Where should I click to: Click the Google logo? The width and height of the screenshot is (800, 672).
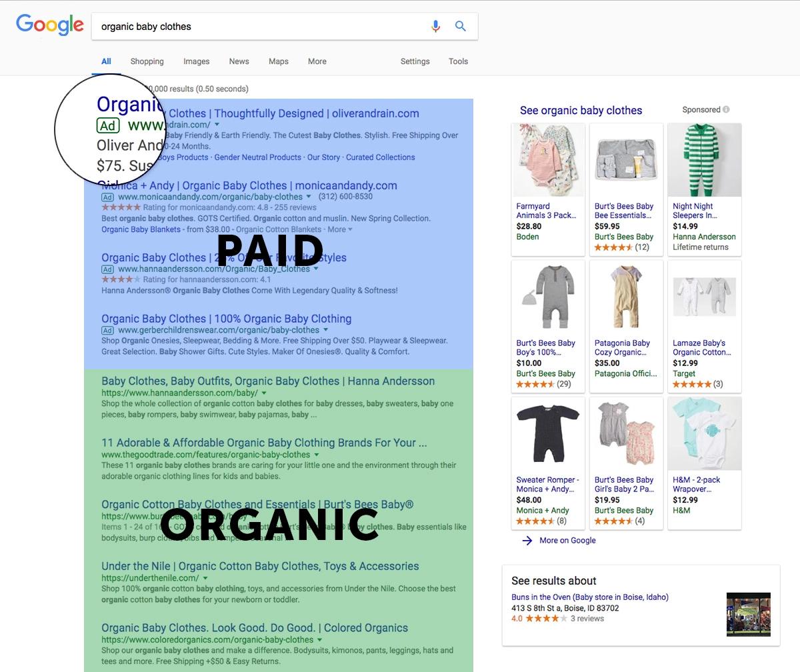(50, 26)
